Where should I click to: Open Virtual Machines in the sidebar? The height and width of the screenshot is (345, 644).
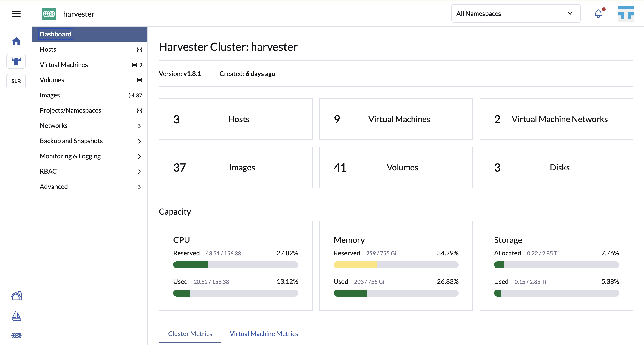[90, 65]
